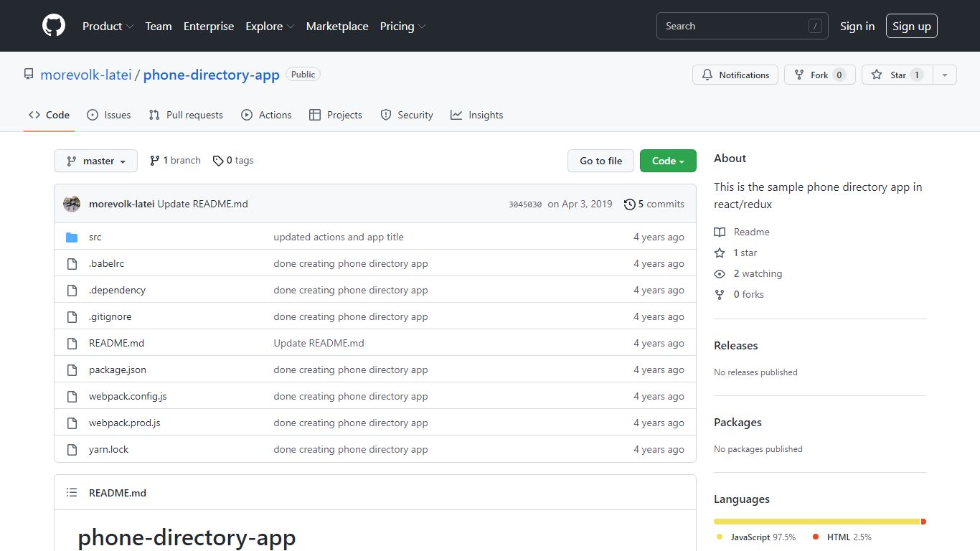
Task: Click the tag icon next to 0 tags
Action: coord(218,161)
